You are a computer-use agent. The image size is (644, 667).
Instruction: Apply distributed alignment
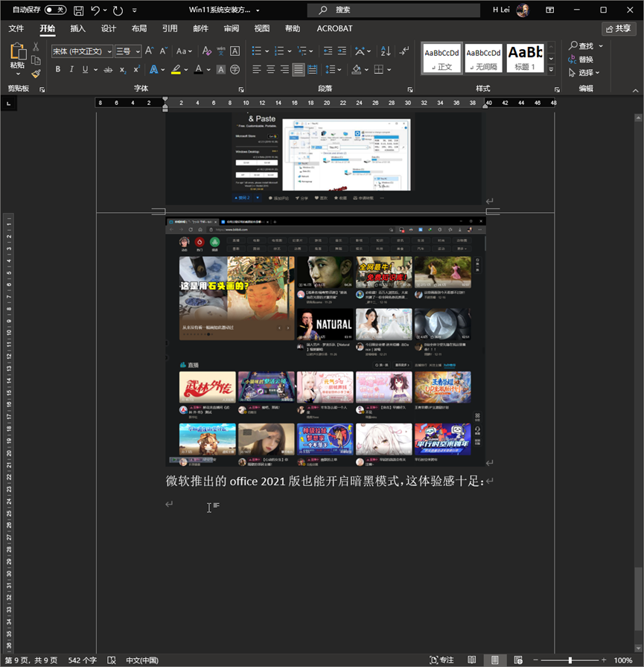(x=312, y=69)
